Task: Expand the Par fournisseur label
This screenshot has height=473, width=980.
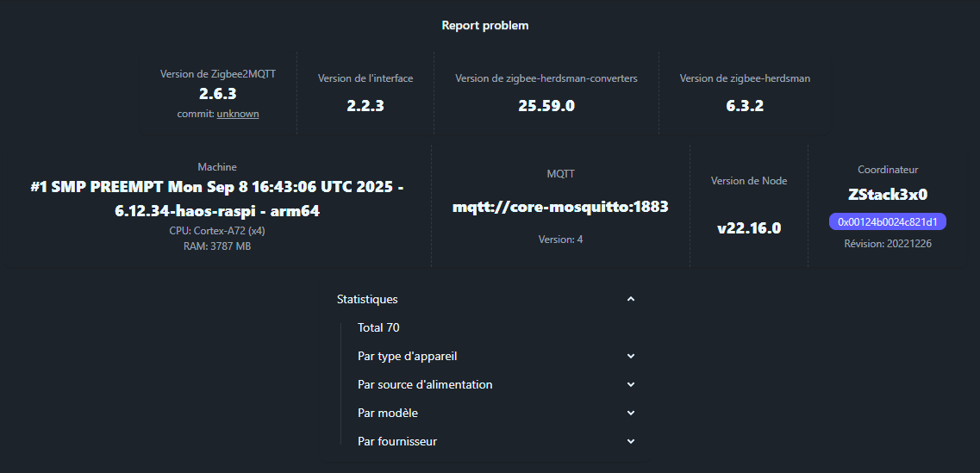Action: (x=397, y=441)
